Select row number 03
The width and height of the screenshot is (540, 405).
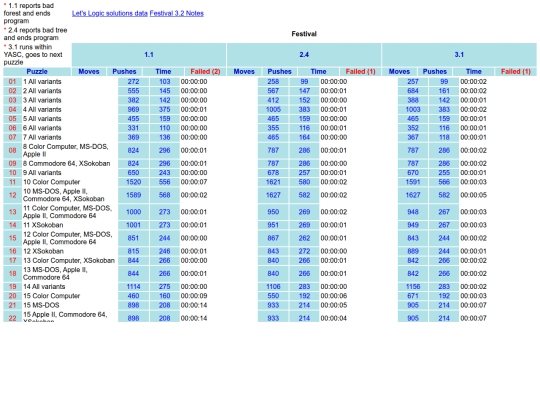pyautogui.click(x=12, y=100)
